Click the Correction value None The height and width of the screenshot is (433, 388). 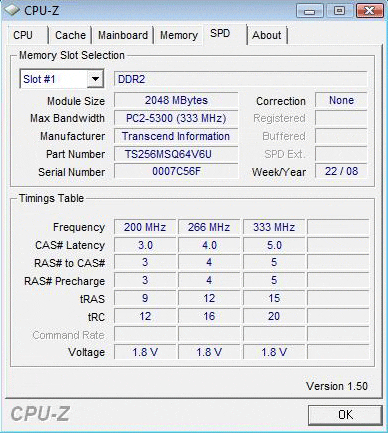tap(341, 100)
